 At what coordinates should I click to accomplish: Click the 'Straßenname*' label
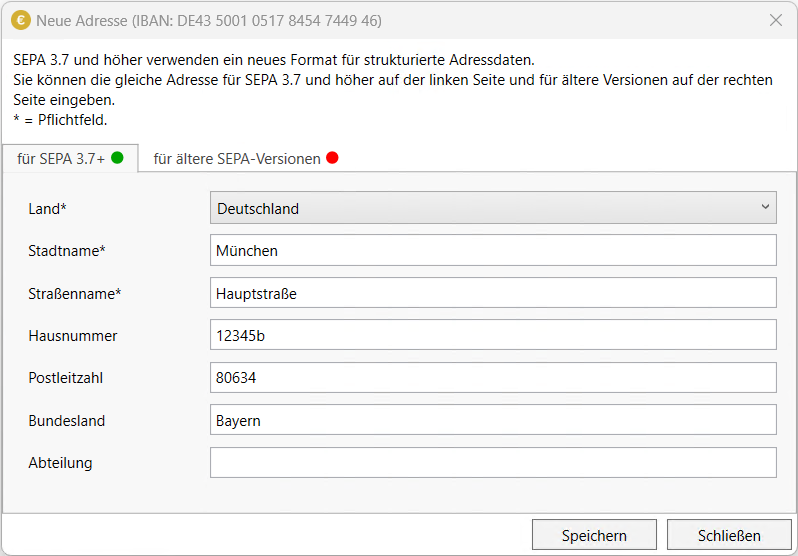pos(75,294)
